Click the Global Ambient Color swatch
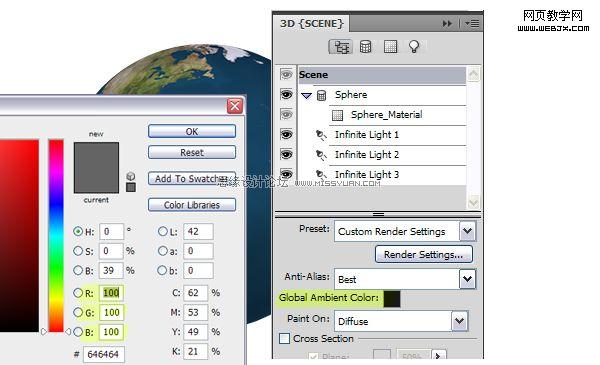This screenshot has height=365, width=600. pos(392,299)
